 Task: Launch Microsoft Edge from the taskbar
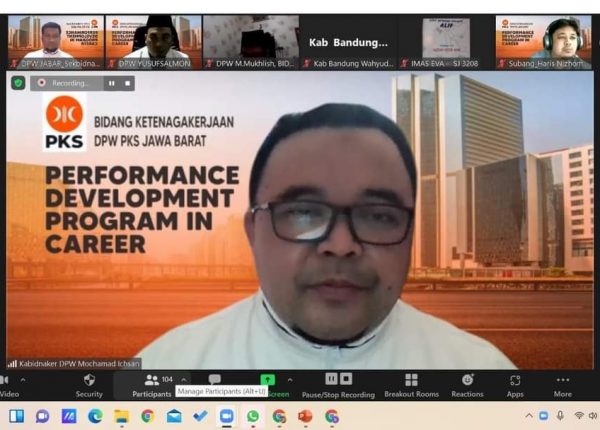(x=95, y=416)
